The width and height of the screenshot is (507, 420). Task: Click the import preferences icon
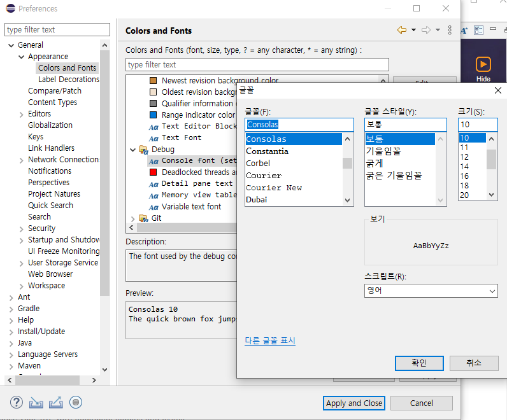36,403
